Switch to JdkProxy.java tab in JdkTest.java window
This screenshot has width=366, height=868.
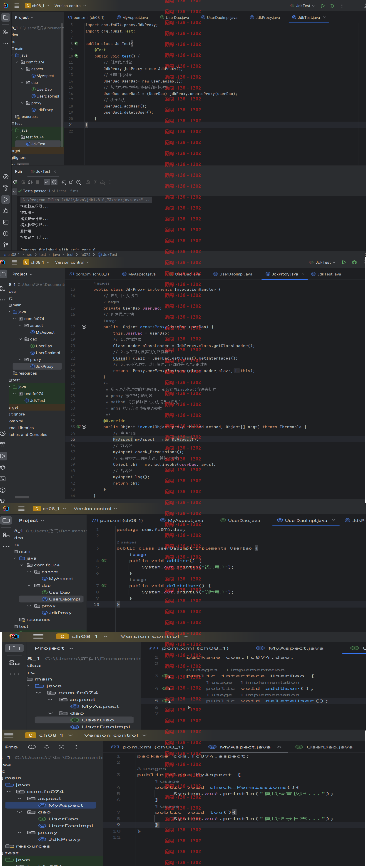[x=265, y=18]
